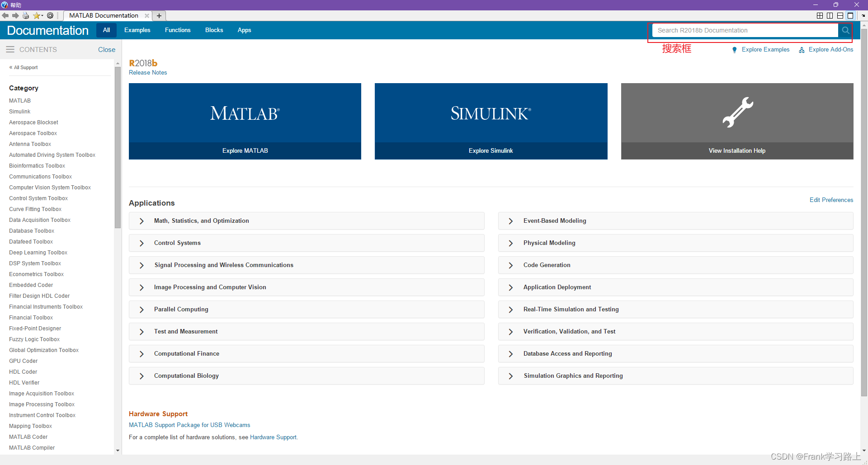The width and height of the screenshot is (868, 465).
Task: Switch to left/right split layout
Action: 830,15
